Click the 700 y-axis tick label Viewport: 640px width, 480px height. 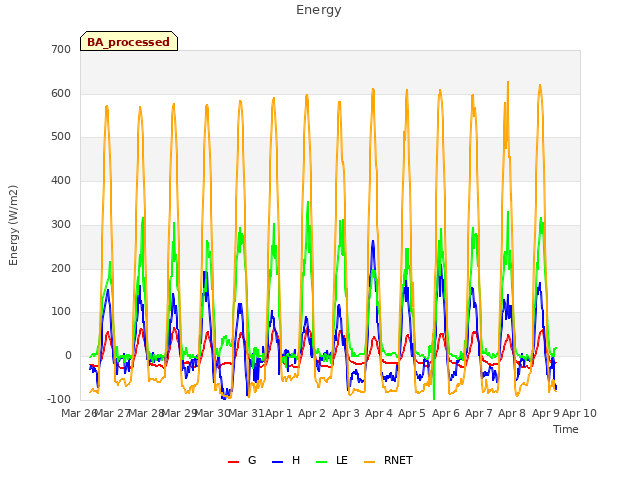[x=61, y=50]
